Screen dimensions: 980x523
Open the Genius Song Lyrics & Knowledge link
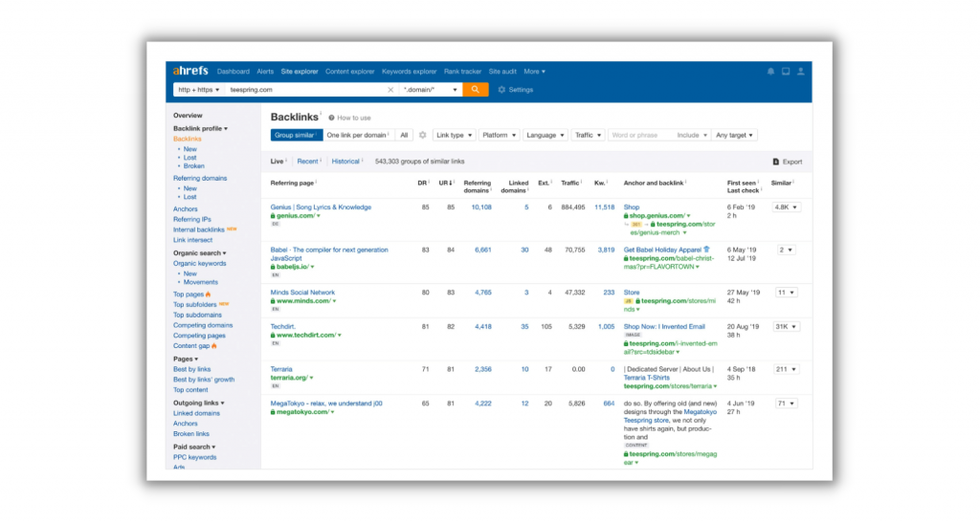321,207
